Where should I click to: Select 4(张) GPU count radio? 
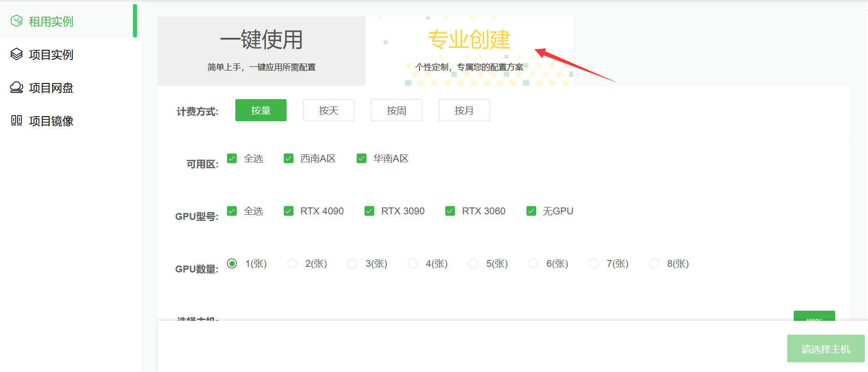tap(413, 264)
